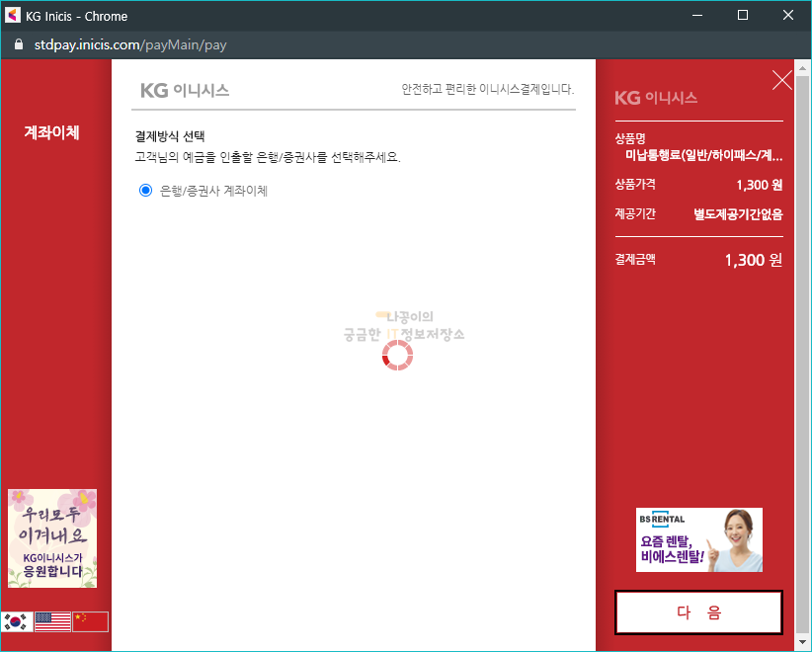Click the 미납통행료 product name text

tap(703, 155)
